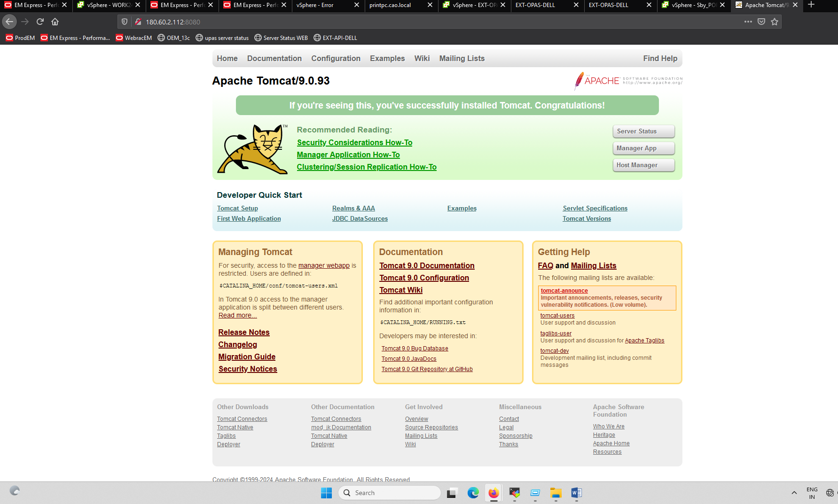Click the Apache Software Foundation logo

628,81
